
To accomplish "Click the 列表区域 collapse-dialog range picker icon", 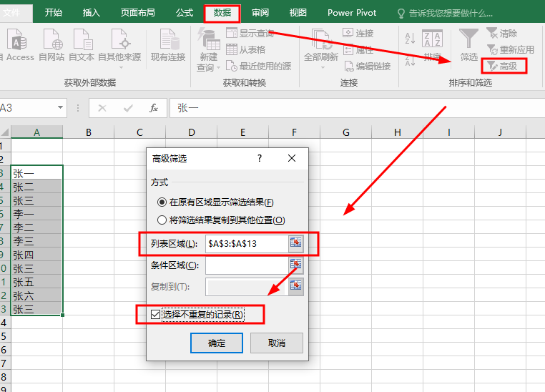I will (x=296, y=243).
